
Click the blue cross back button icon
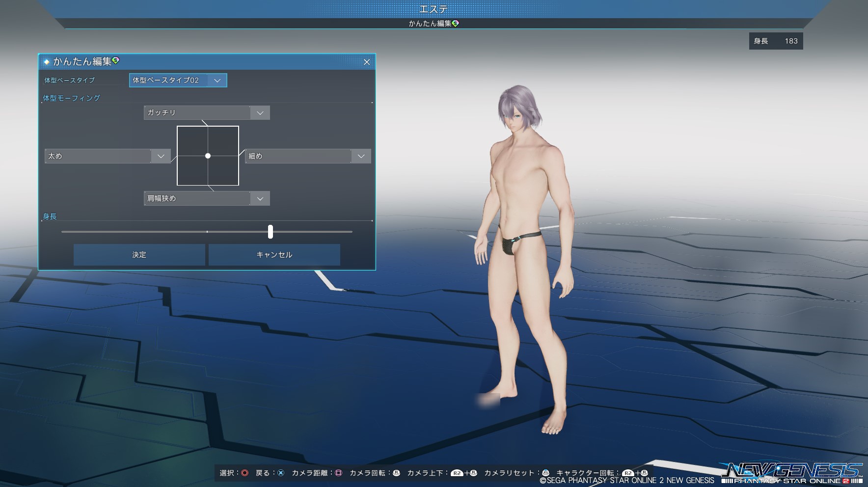coord(281,473)
